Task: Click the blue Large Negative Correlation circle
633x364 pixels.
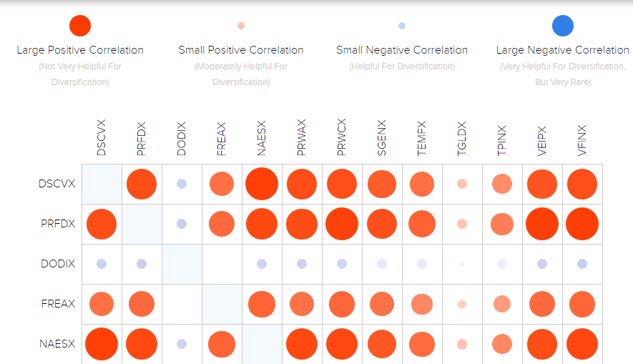Action: pos(562,26)
